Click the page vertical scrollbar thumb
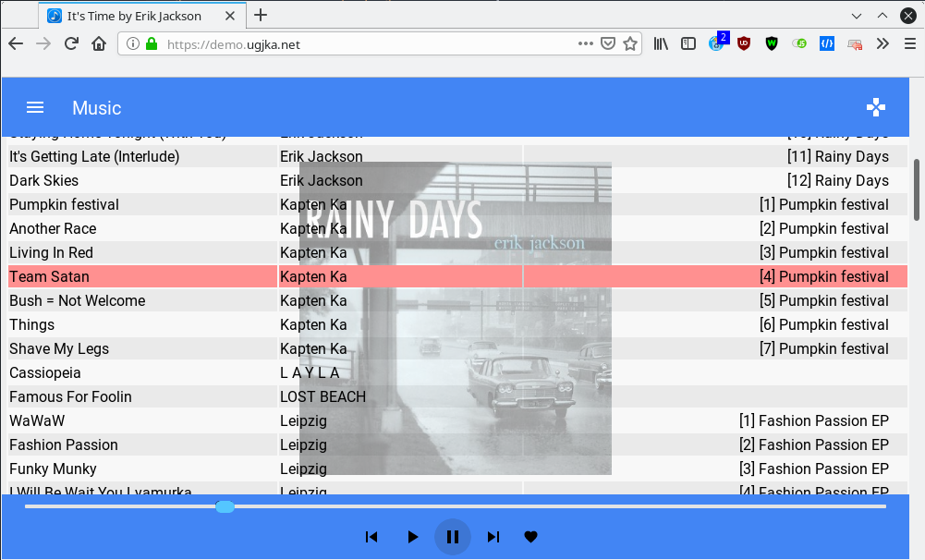The height and width of the screenshot is (560, 925). [917, 189]
